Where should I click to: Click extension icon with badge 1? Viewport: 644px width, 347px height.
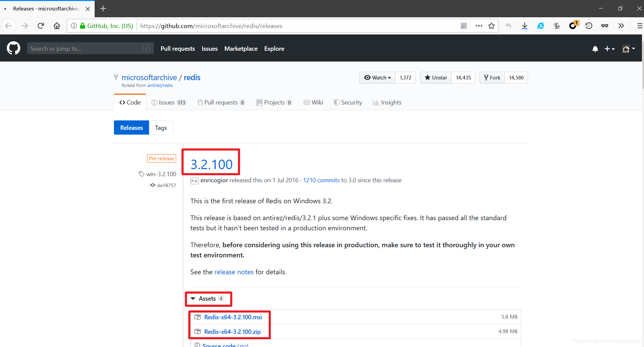(x=573, y=25)
